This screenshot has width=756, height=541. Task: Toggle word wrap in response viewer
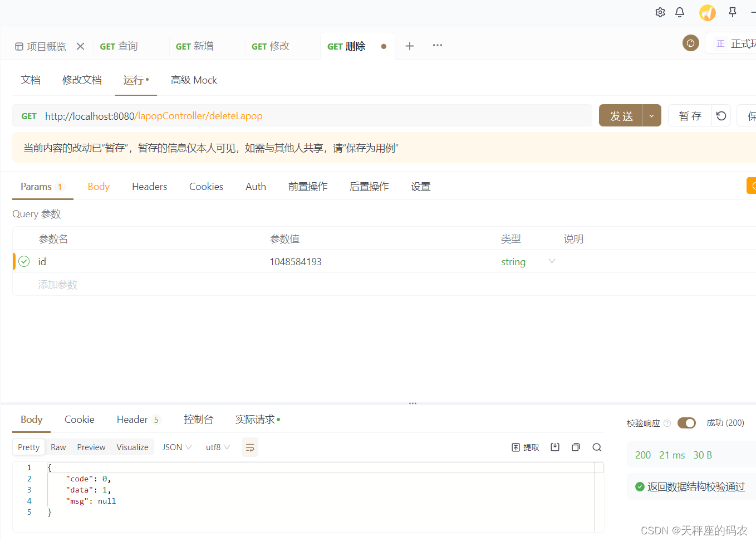[x=250, y=447]
